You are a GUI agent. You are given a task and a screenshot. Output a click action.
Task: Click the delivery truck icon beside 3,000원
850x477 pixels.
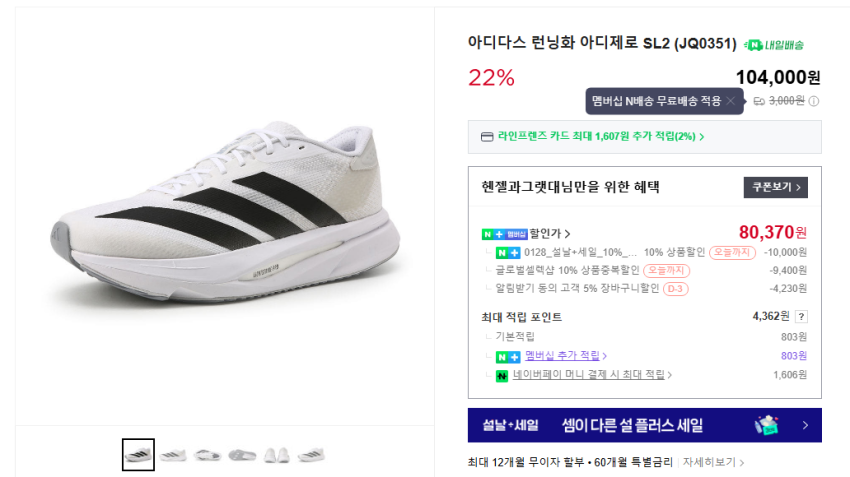759,101
